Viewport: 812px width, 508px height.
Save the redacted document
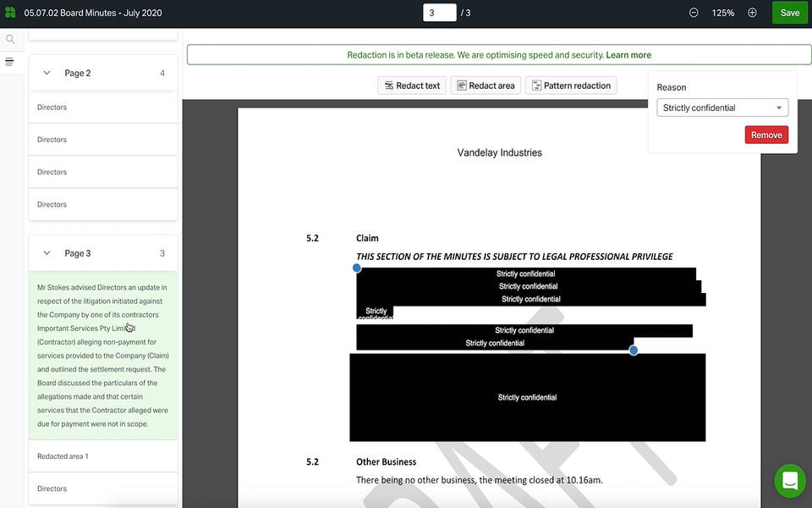(x=789, y=13)
